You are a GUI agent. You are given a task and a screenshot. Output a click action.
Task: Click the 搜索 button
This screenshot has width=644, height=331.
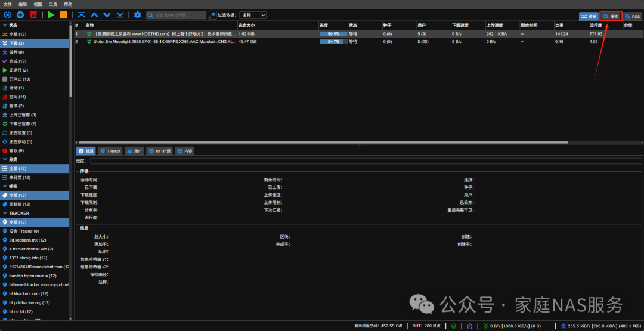[611, 17]
